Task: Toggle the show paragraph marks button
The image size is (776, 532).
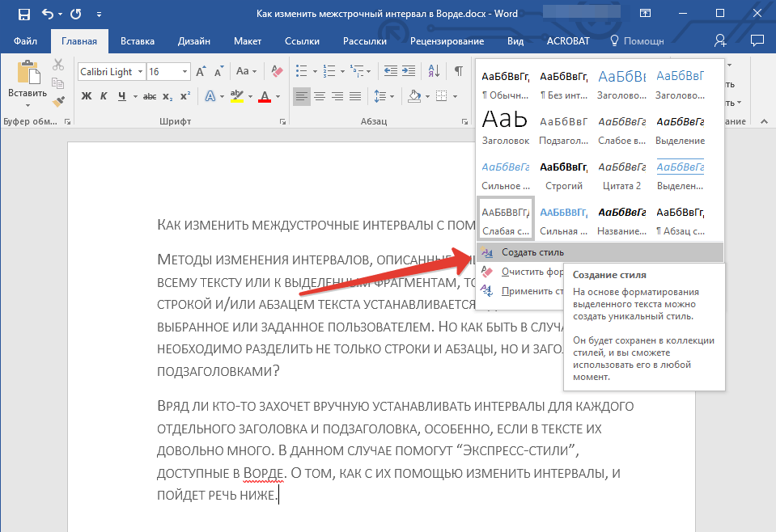Action: coord(458,71)
